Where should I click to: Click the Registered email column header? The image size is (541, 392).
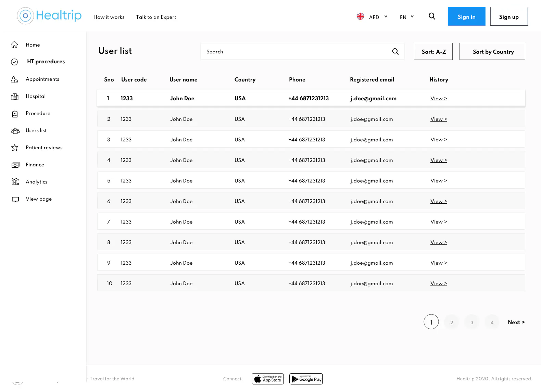pyautogui.click(x=372, y=79)
